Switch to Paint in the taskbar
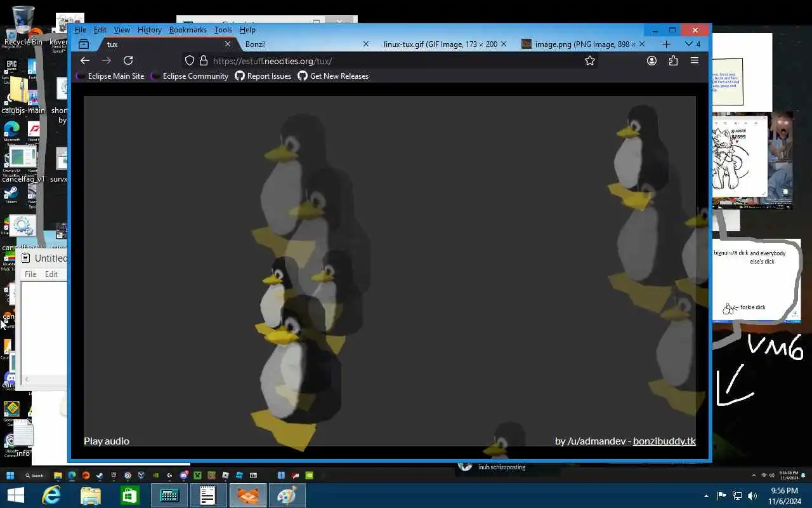The image size is (812, 508). [x=287, y=495]
